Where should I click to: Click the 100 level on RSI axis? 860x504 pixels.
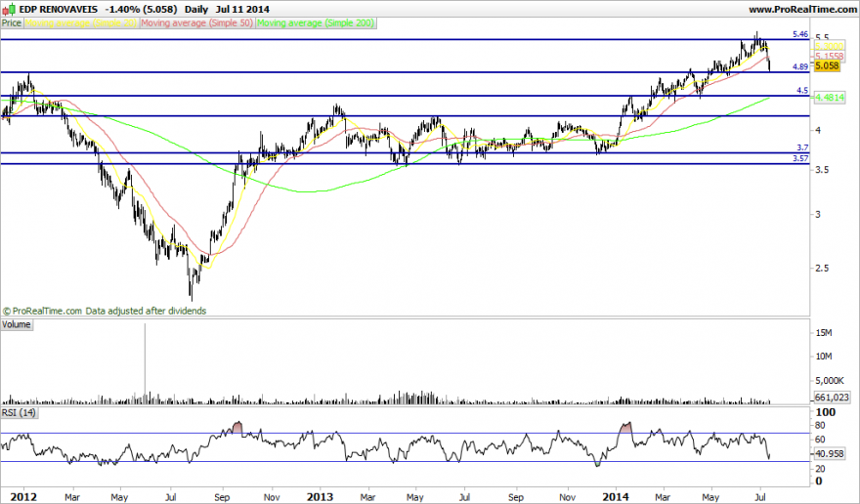point(826,412)
